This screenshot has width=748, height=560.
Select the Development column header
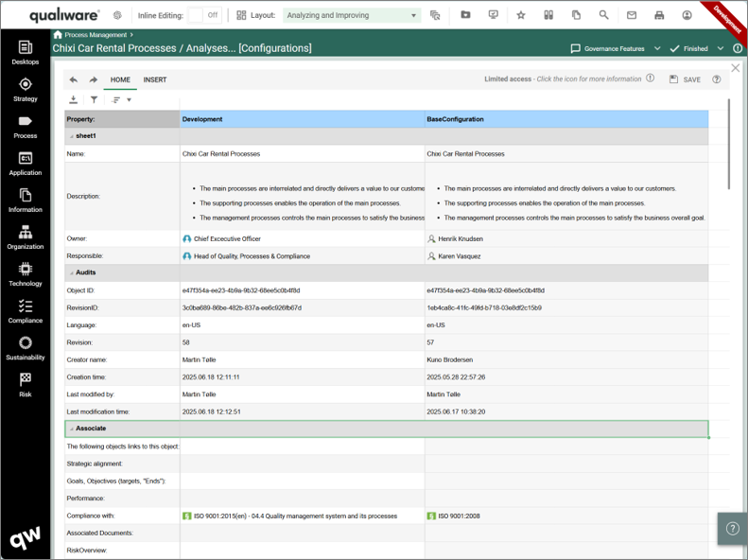pos(303,119)
